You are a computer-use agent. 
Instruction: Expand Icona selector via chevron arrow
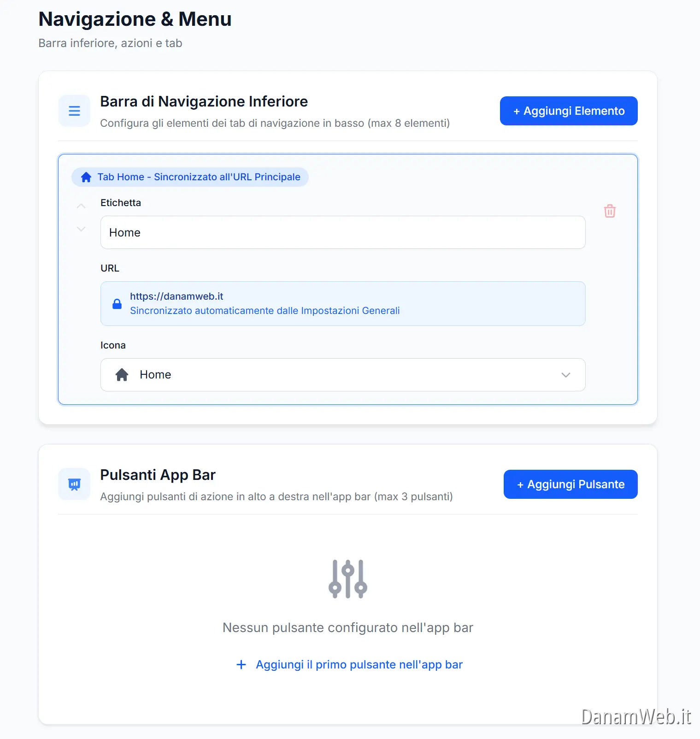566,375
